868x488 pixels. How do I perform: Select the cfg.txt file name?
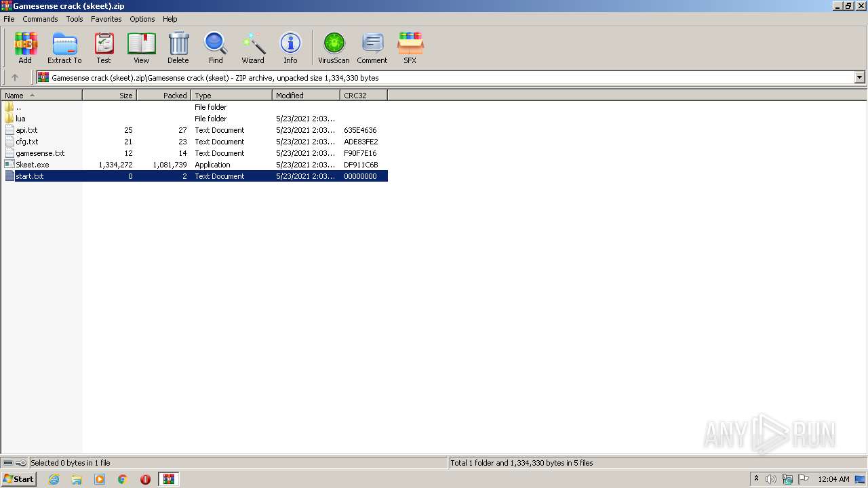point(27,142)
